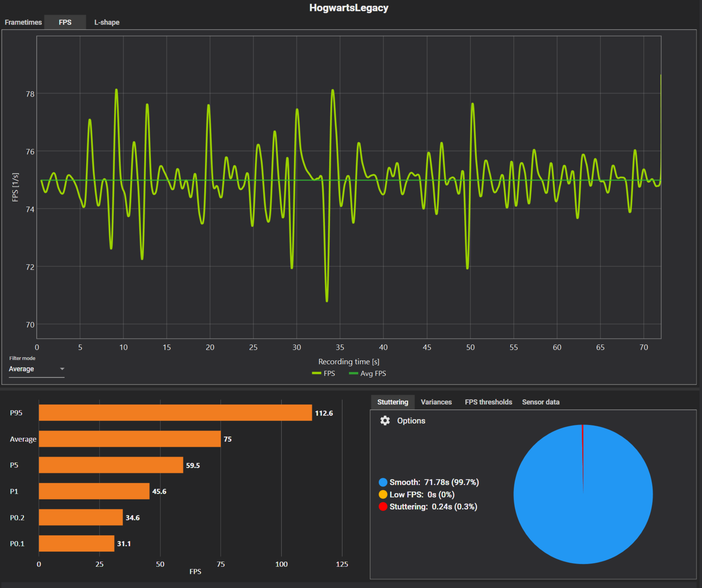
Task: Show the Sensor data tab
Action: (x=541, y=402)
